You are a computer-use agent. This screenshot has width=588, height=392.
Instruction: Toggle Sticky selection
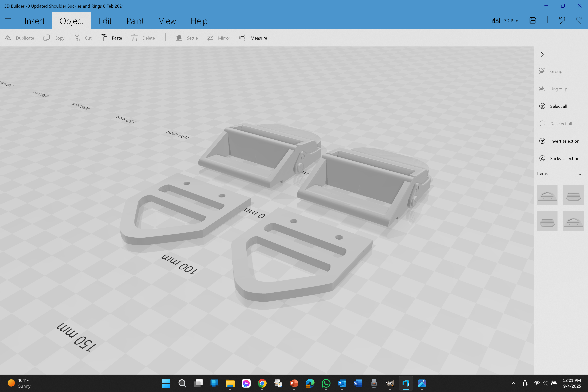[x=559, y=158]
